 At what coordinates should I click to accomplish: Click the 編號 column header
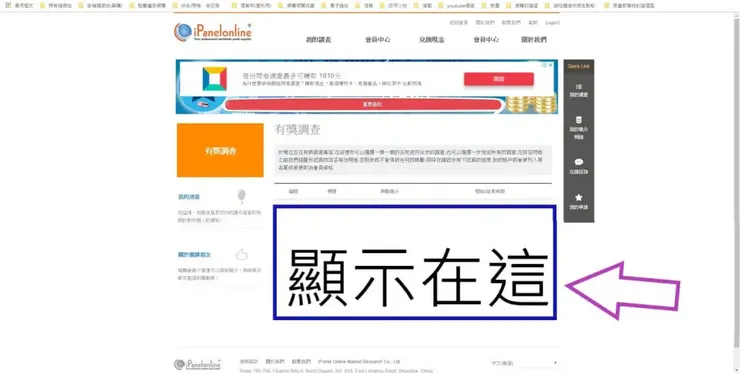click(294, 191)
